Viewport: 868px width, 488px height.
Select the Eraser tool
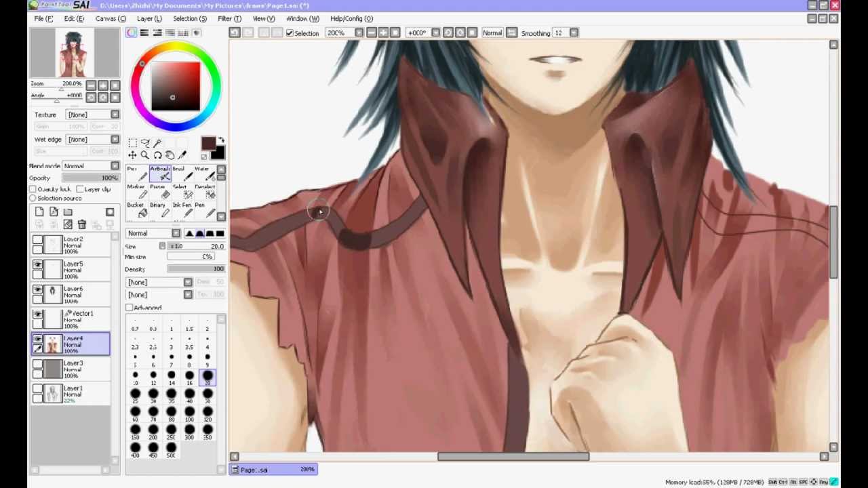[x=159, y=192]
